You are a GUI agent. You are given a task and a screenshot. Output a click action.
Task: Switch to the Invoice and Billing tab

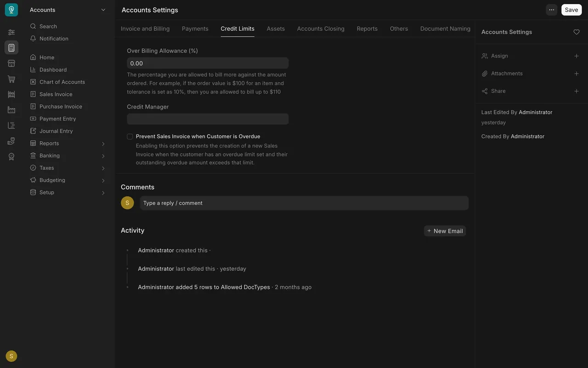[x=145, y=29]
